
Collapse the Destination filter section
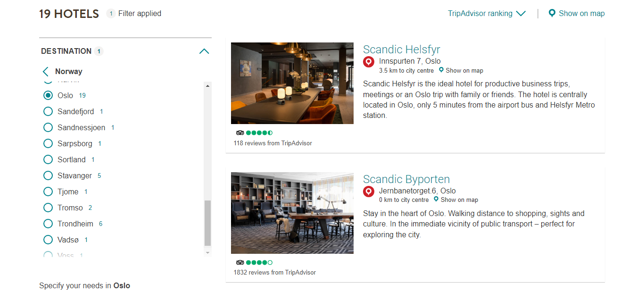click(x=204, y=51)
